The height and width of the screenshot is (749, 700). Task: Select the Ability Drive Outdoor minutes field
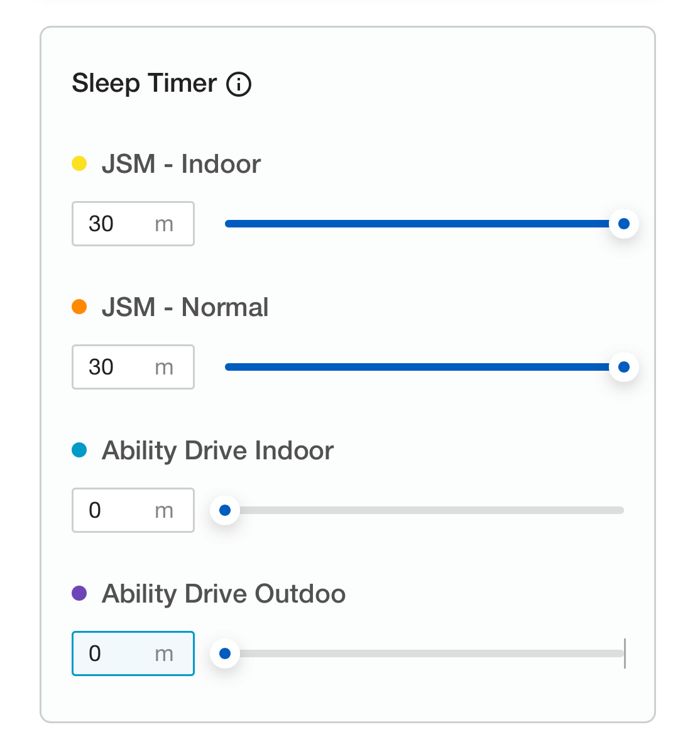pos(119,653)
